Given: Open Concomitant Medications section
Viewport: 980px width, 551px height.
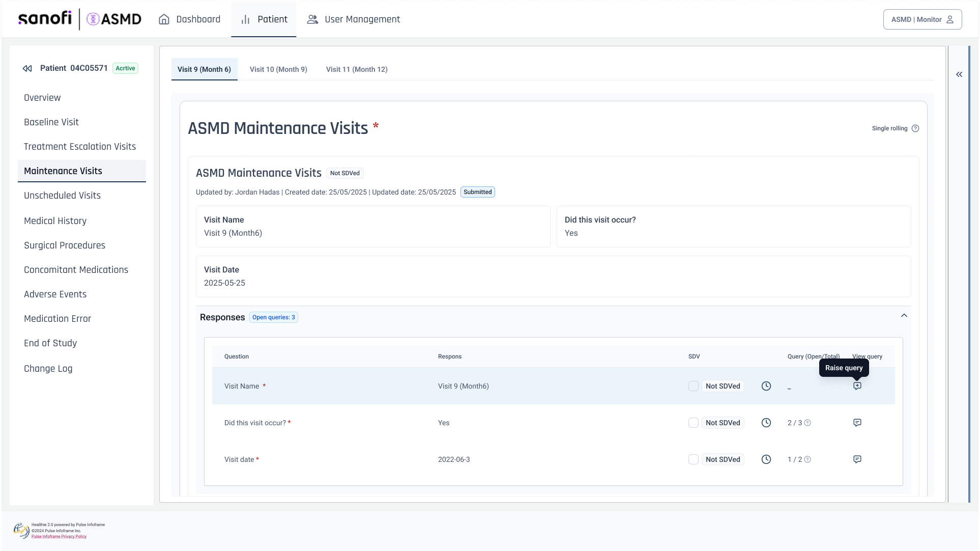Looking at the screenshot, I should coord(76,270).
